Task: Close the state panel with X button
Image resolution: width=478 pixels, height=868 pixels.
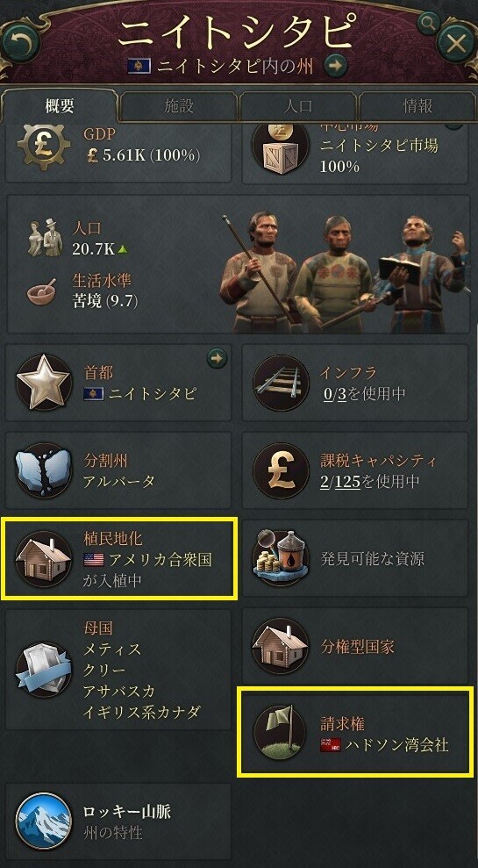Action: click(x=456, y=44)
